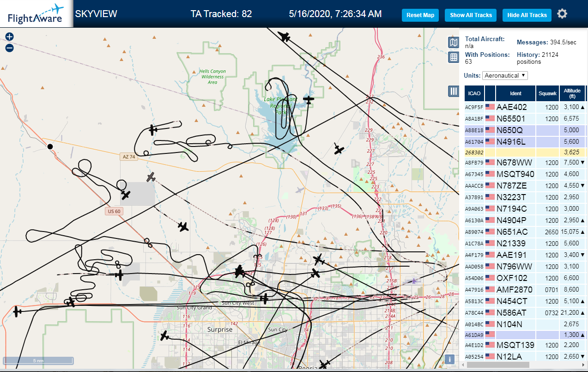Click the black dot site marker
588x372 pixels.
[x=50, y=146]
